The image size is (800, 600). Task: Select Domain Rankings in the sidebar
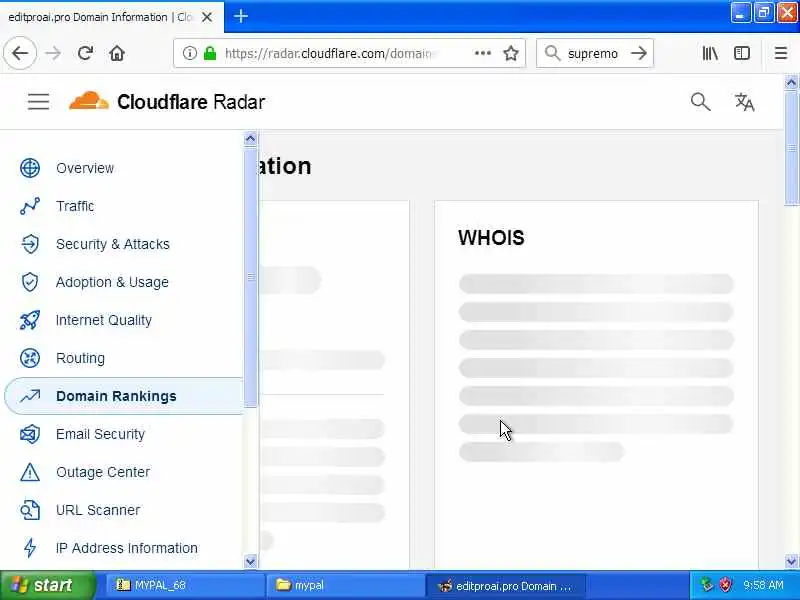tap(124, 396)
